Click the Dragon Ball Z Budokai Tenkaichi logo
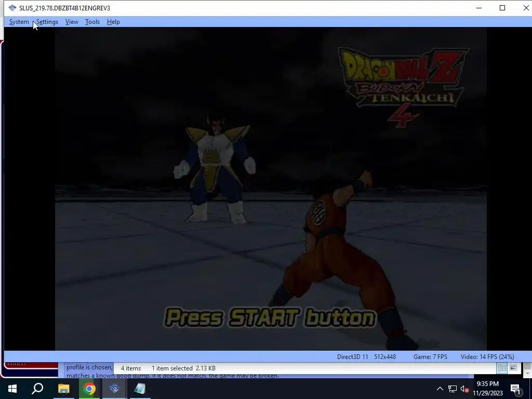 pyautogui.click(x=403, y=87)
